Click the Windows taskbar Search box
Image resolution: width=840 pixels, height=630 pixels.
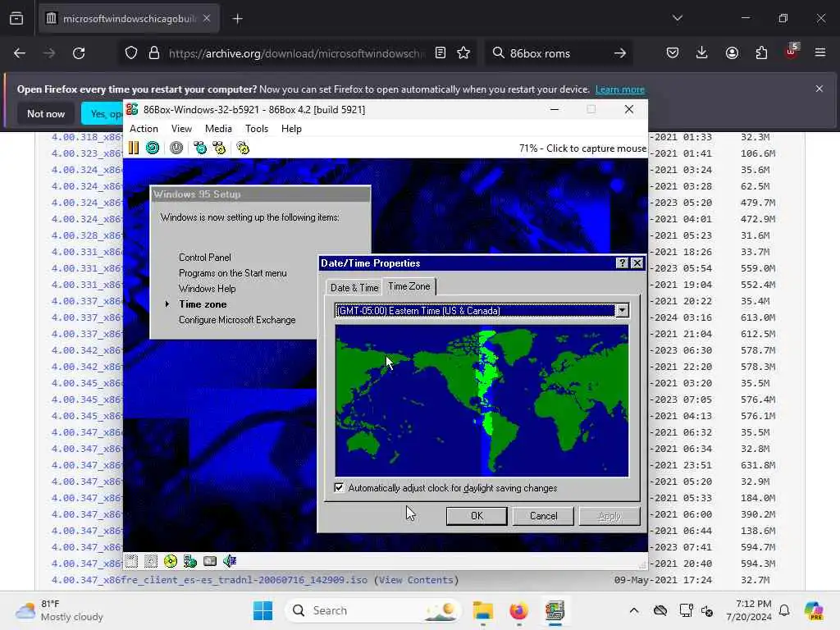click(373, 610)
